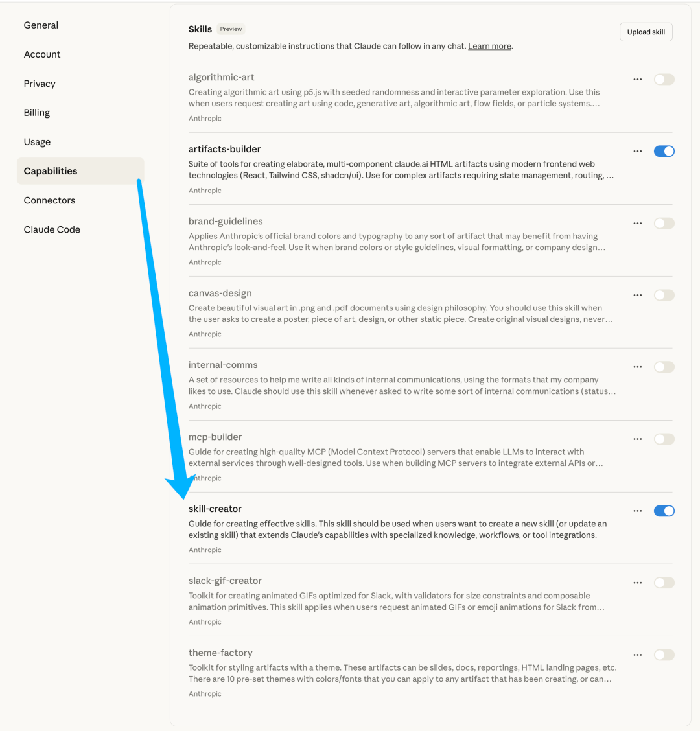Image resolution: width=700 pixels, height=731 pixels.
Task: Disable the artifacts-builder skill toggle
Action: click(x=664, y=151)
